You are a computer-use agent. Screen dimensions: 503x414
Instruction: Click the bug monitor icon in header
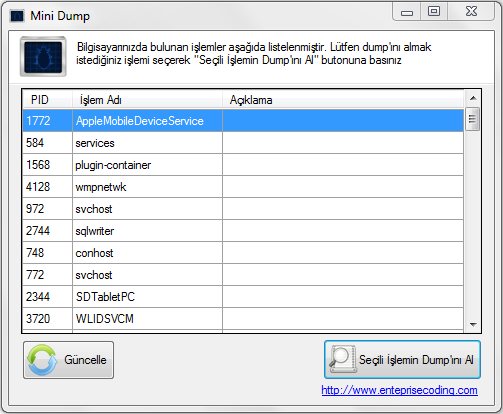point(43,57)
